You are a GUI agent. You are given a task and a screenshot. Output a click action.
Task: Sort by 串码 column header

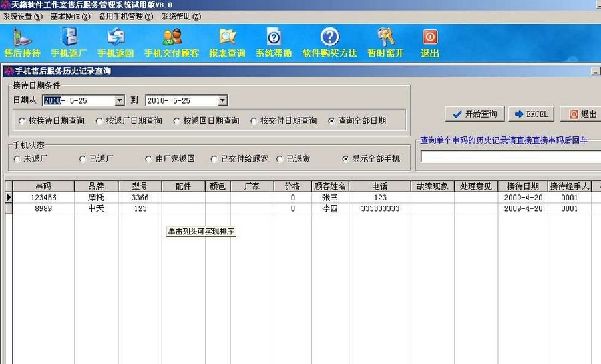point(43,186)
